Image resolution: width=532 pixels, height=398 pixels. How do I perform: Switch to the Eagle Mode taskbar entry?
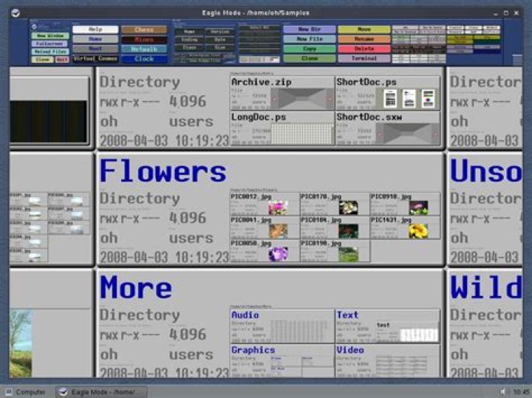pyautogui.click(x=101, y=392)
